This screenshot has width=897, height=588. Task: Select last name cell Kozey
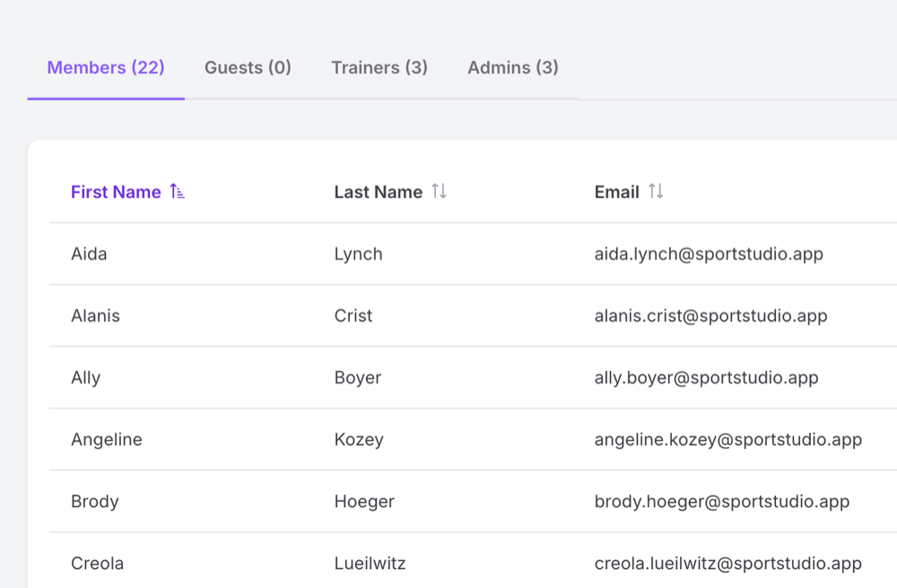[x=359, y=439]
